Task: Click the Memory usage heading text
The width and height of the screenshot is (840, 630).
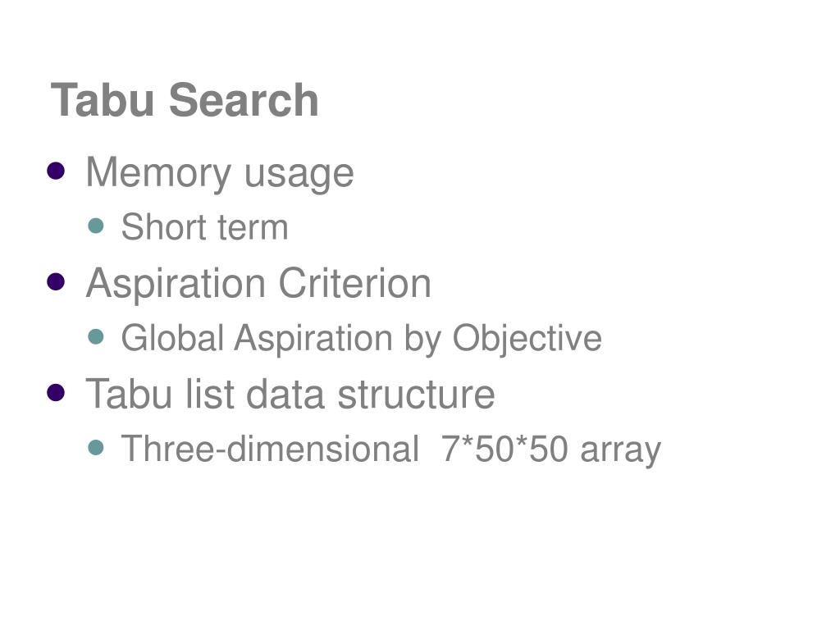Action: [220, 174]
